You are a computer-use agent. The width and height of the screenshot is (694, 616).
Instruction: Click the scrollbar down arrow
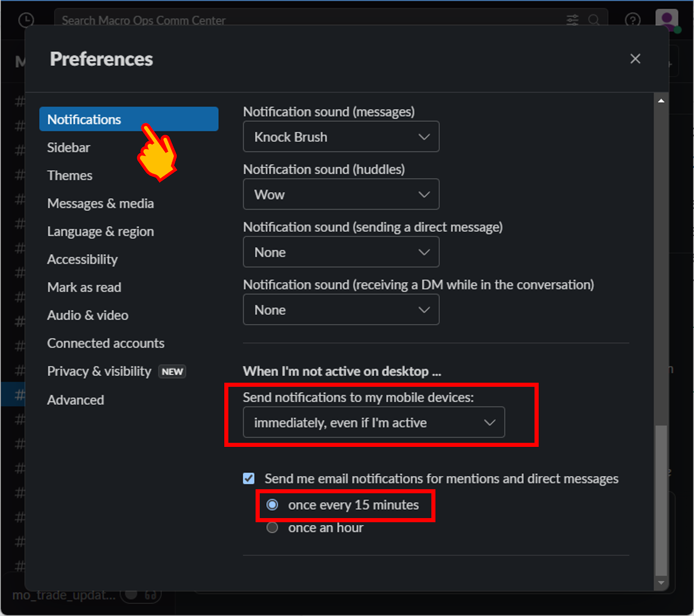(x=661, y=583)
